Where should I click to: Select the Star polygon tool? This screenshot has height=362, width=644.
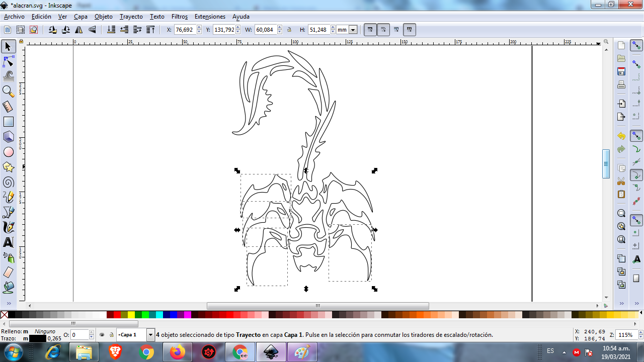click(x=8, y=167)
